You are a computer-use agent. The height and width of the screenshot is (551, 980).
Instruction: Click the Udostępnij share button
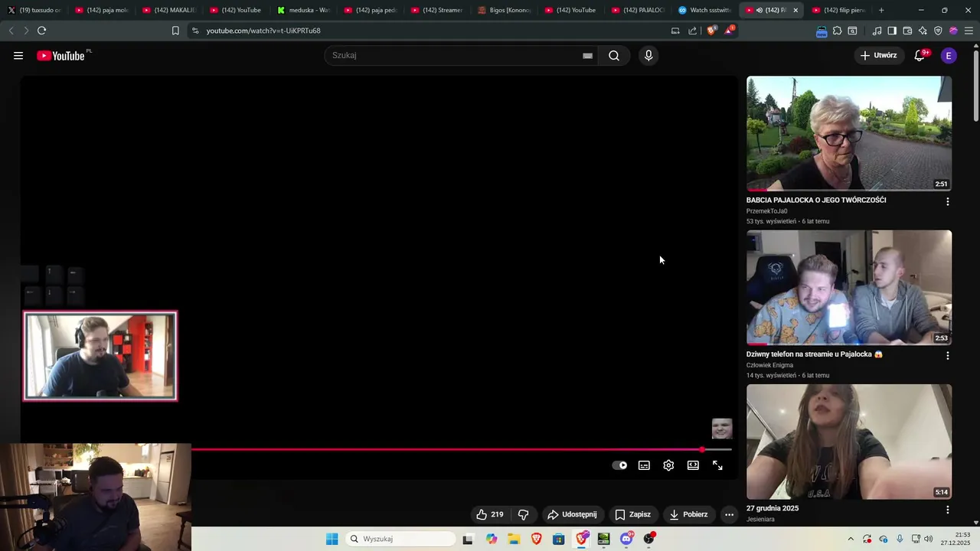pyautogui.click(x=572, y=514)
